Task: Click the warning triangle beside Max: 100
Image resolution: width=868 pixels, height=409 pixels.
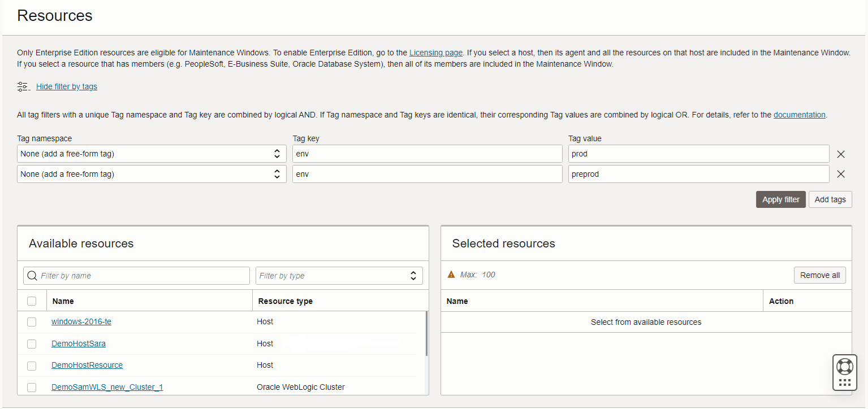Action: pyautogui.click(x=451, y=275)
